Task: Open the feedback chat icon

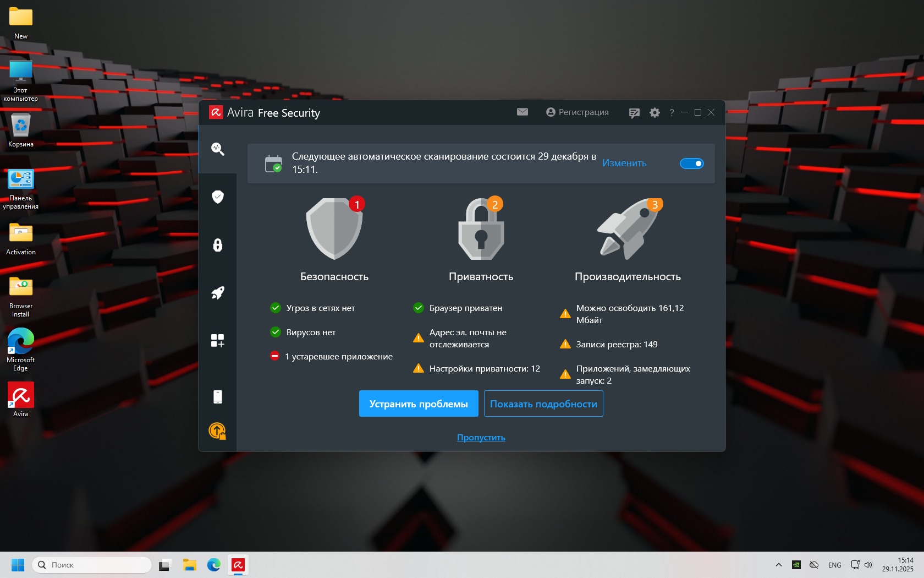Action: click(x=634, y=113)
